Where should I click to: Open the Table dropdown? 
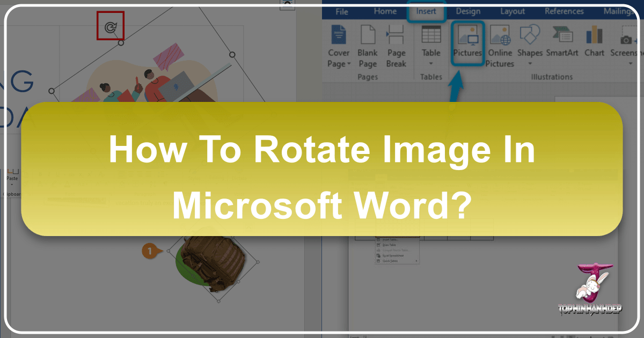431,63
